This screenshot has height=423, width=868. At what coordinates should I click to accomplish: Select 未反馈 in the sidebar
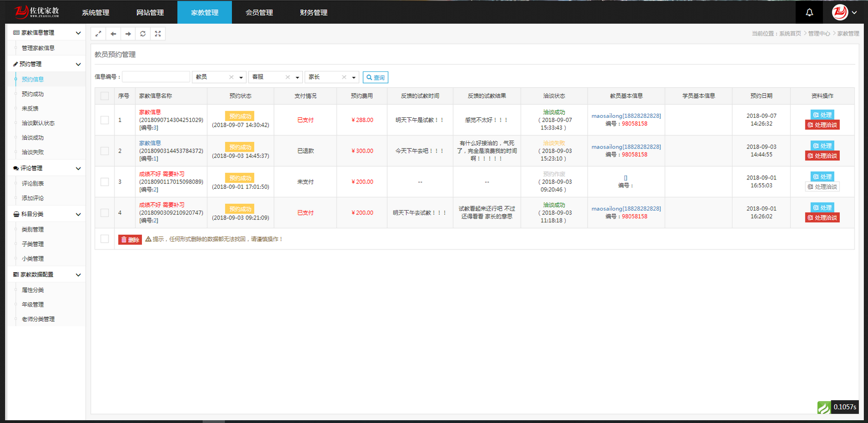click(x=30, y=109)
